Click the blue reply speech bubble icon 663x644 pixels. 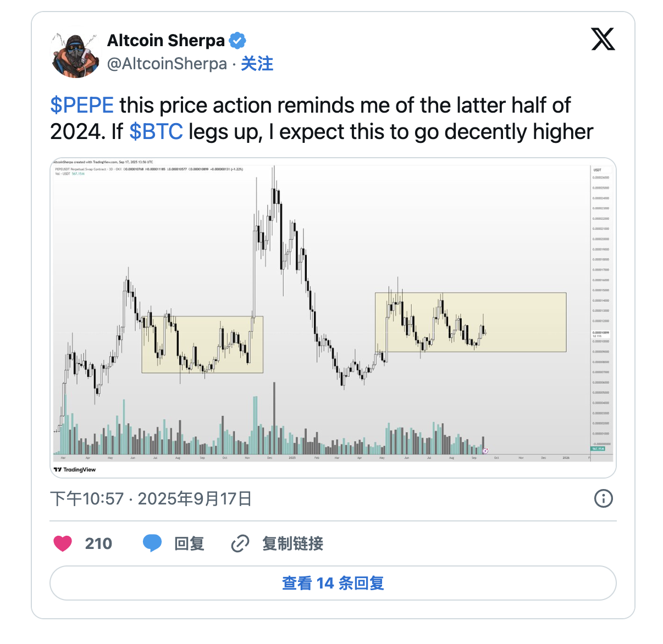pos(152,543)
